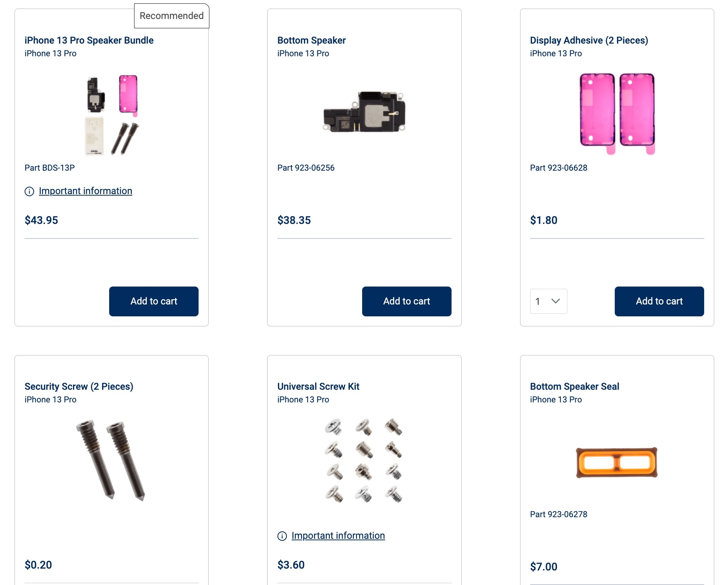
Task: Click the pink Display Adhesive product image
Action: click(617, 114)
